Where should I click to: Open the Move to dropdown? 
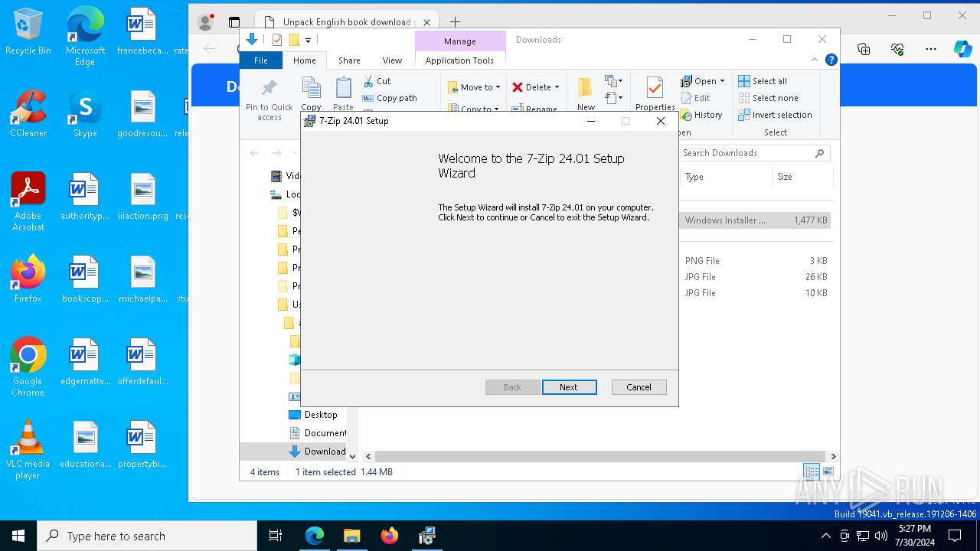(474, 87)
